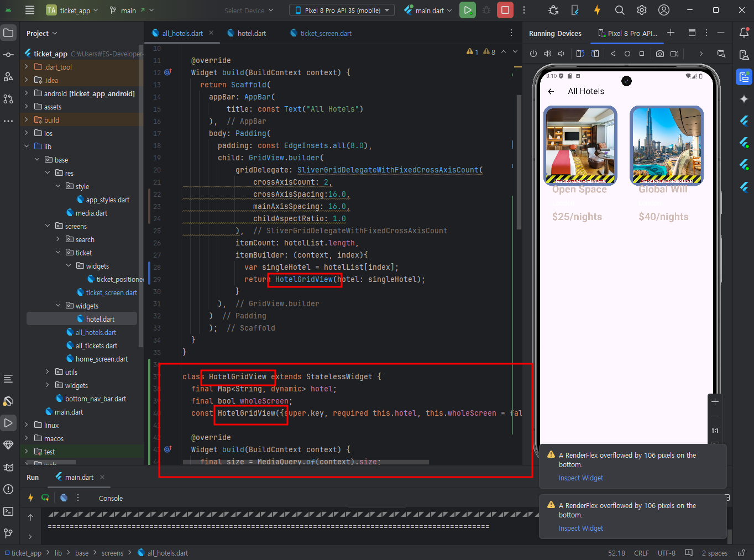Screen dimensions: 754x560
Task: Raise emulator volume
Action: (547, 54)
